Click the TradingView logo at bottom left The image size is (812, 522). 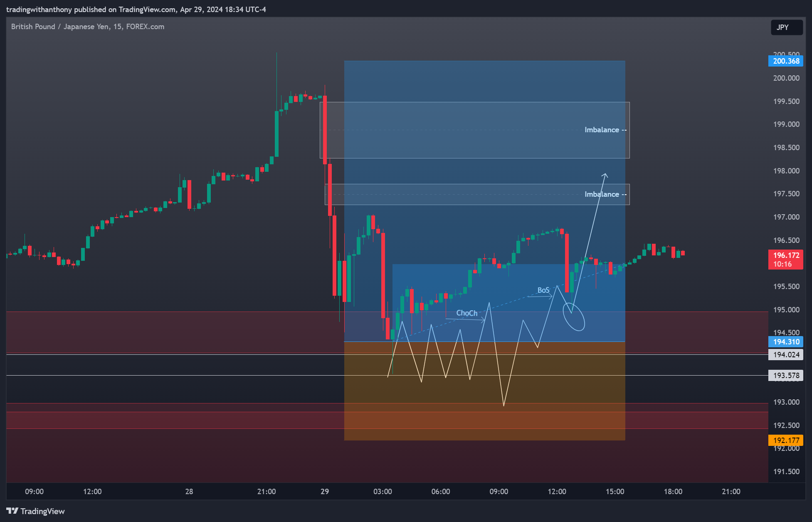tap(36, 511)
